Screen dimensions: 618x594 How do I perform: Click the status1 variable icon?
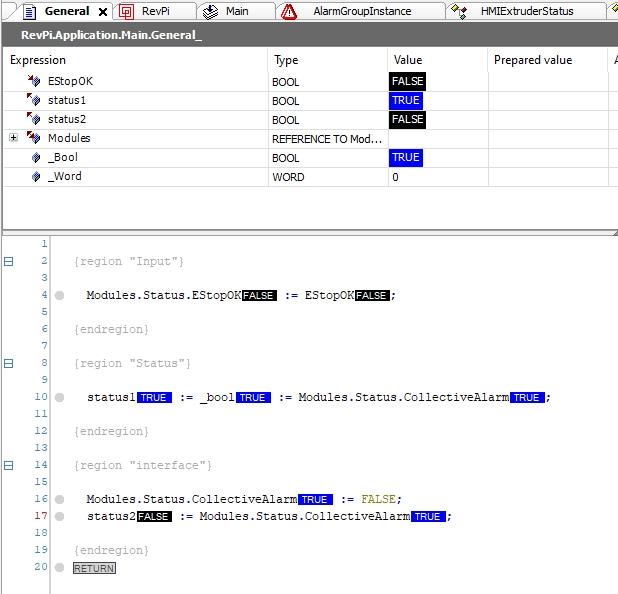tap(34, 100)
